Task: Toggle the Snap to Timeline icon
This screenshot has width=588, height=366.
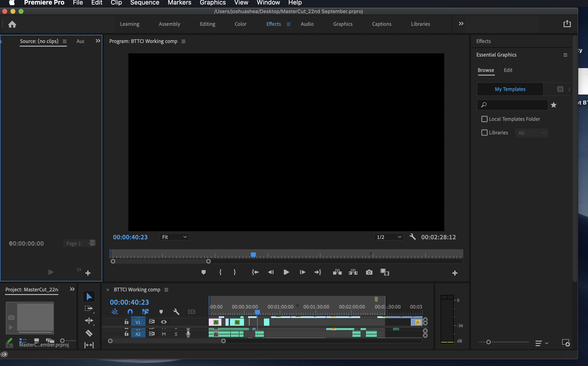Action: pos(130,311)
